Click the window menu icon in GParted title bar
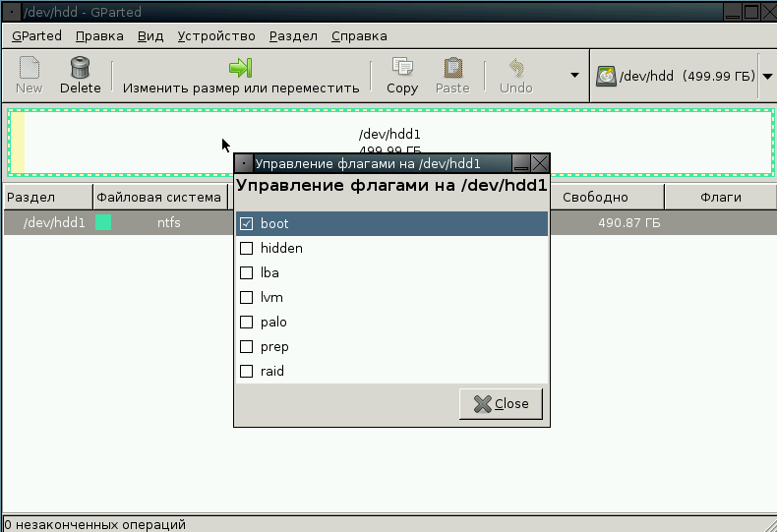 (12, 12)
